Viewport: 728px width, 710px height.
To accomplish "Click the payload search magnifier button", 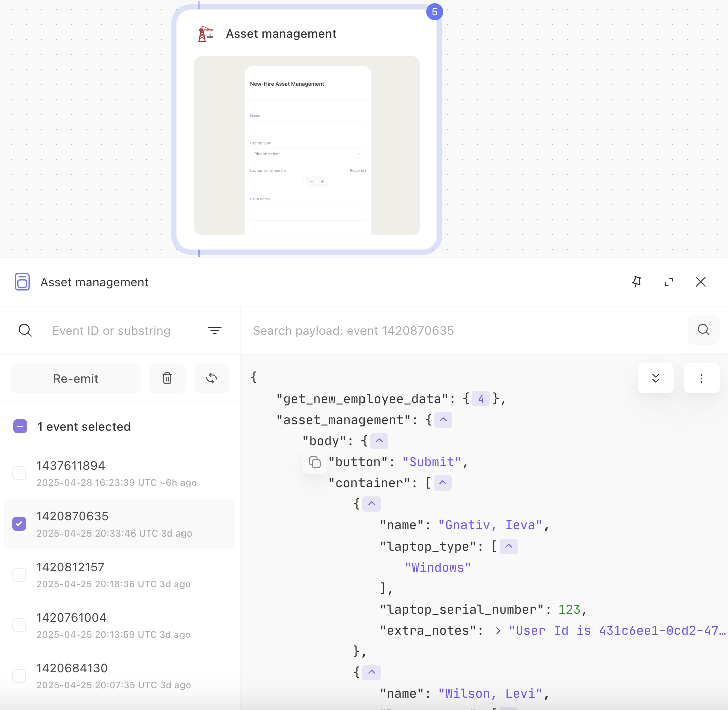I will click(x=704, y=330).
